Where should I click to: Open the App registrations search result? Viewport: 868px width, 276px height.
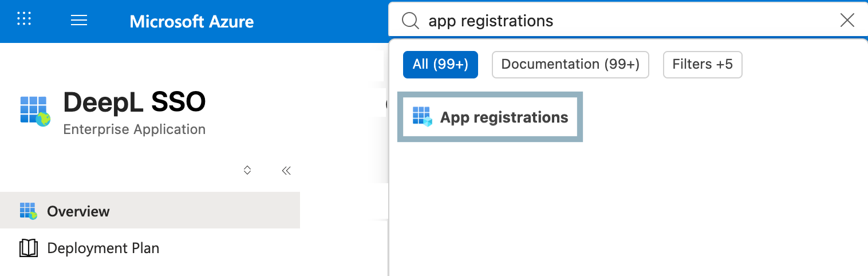pyautogui.click(x=490, y=117)
